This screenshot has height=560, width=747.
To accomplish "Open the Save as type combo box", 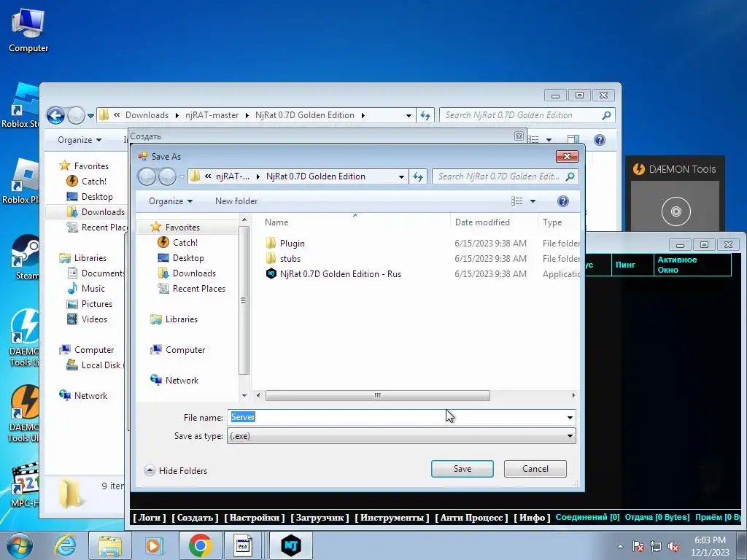I will [x=401, y=436].
